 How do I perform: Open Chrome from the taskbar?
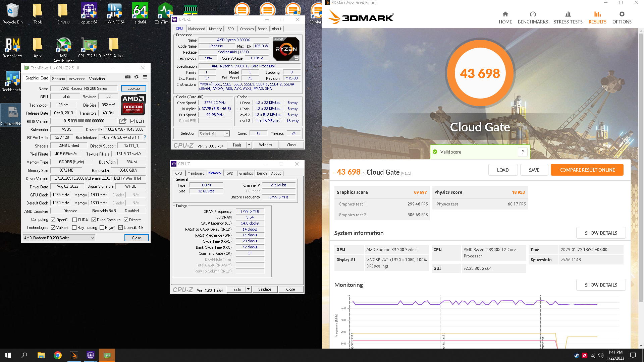[x=58, y=355]
